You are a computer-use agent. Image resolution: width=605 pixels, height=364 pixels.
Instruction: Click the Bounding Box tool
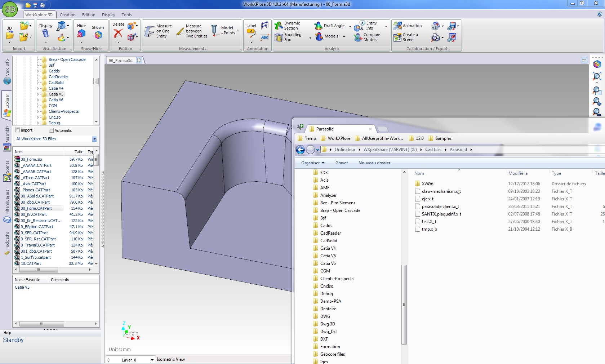tap(279, 37)
